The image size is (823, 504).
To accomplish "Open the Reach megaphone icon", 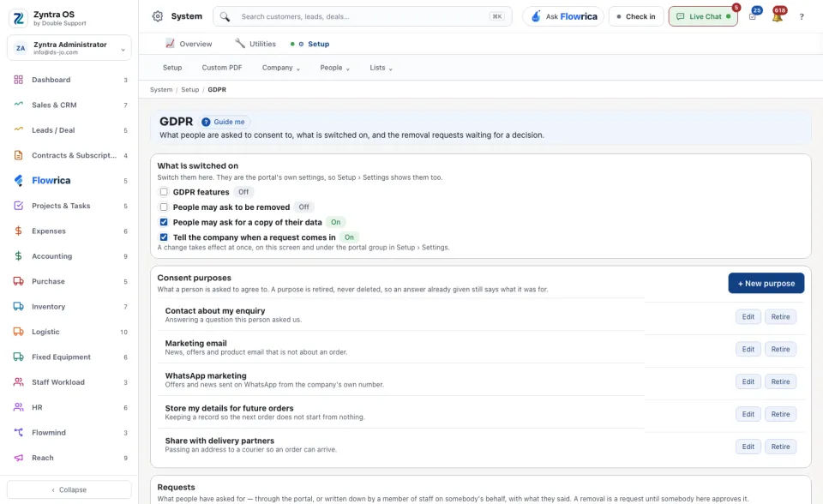I will click(18, 458).
